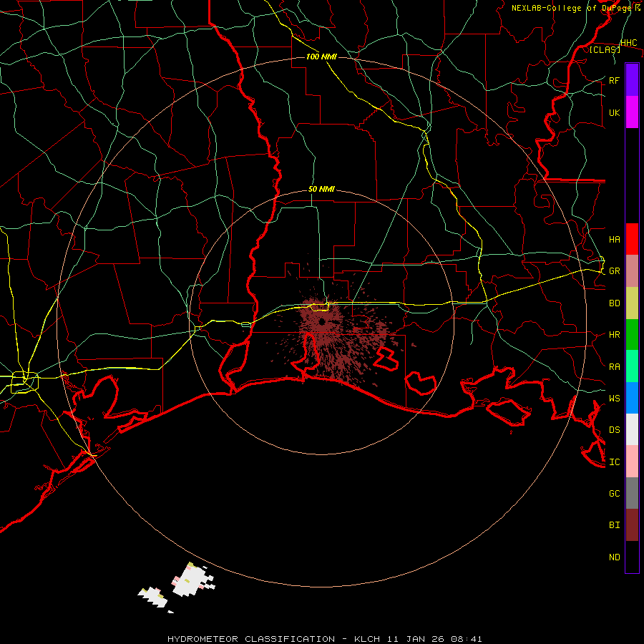Click the IC legend label
This screenshot has height=644, width=644.
click(614, 462)
